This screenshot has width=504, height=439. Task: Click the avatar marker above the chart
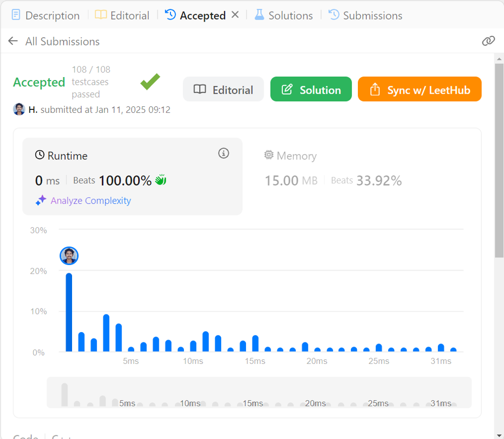tap(69, 256)
